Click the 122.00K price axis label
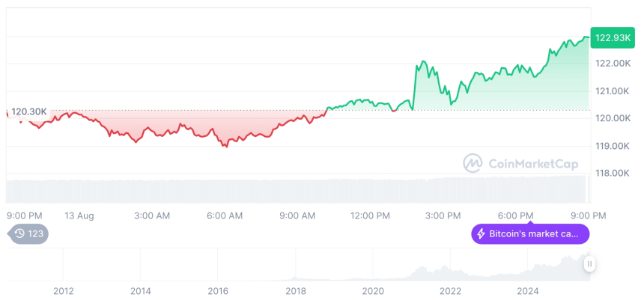 tap(613, 64)
